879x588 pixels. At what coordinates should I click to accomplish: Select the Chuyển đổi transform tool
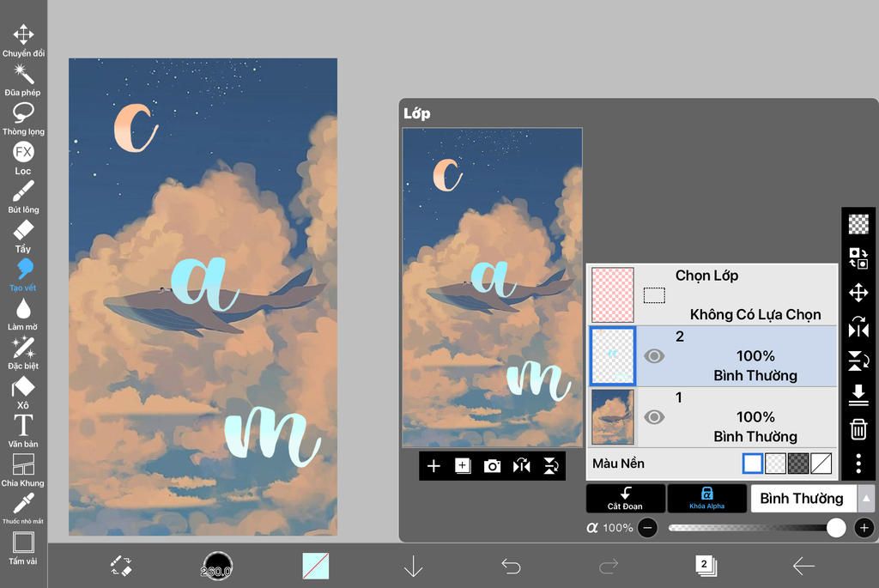tap(23, 40)
